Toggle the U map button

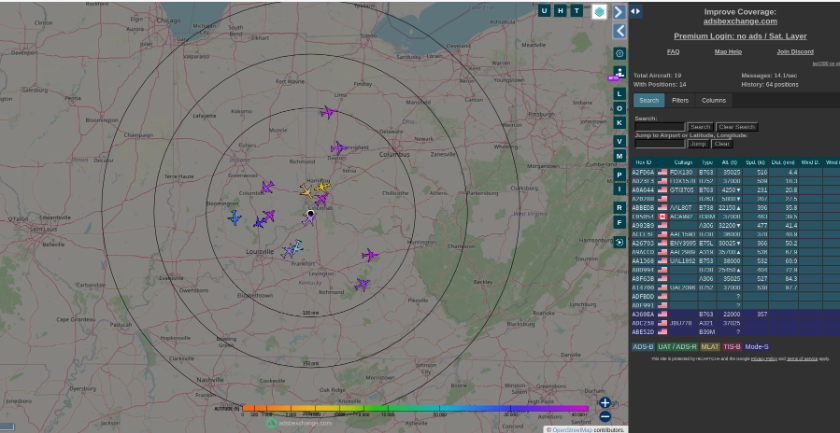544,11
